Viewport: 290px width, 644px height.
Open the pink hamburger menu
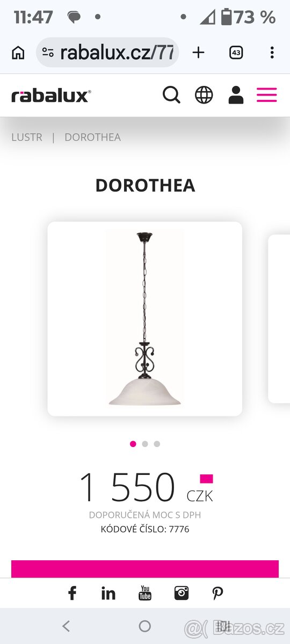(267, 95)
